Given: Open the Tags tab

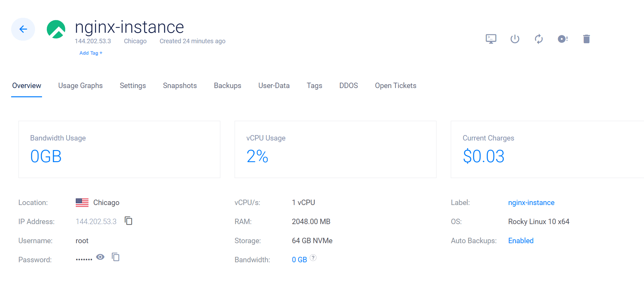Looking at the screenshot, I should 315,86.
